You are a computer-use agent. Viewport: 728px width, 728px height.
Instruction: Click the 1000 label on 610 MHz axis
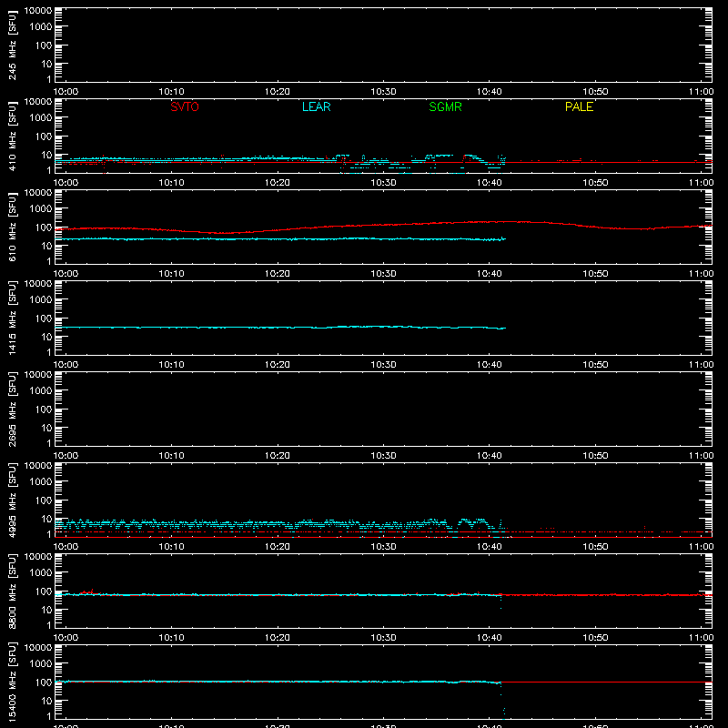(41, 209)
